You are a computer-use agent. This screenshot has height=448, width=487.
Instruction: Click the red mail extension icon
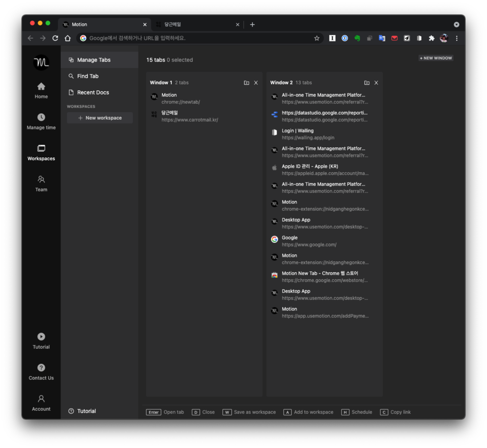(x=394, y=38)
